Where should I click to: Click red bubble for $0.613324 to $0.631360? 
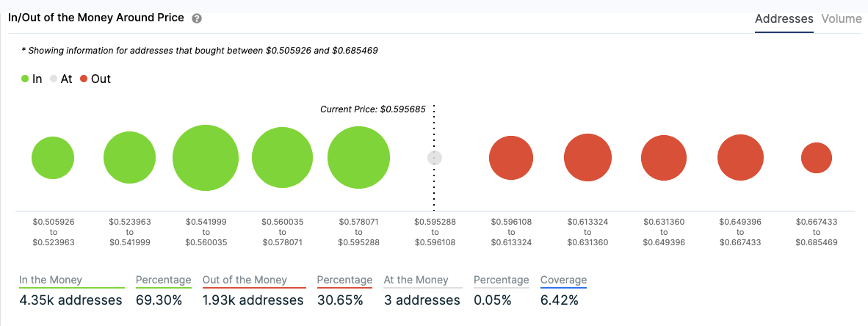(x=588, y=158)
